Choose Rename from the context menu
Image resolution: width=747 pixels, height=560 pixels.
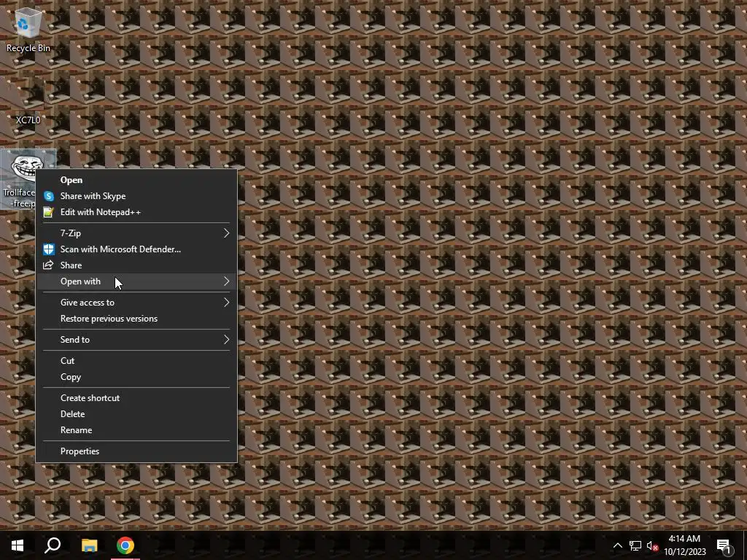click(x=136, y=430)
